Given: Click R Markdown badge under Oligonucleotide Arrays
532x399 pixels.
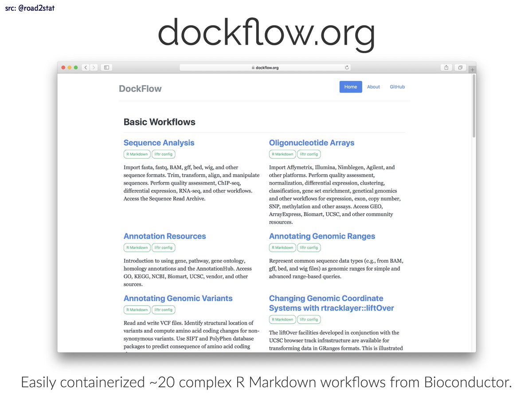Looking at the screenshot, I should coord(282,154).
